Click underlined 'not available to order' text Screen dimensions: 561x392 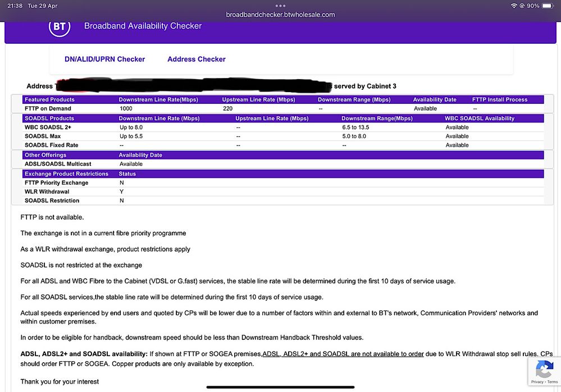pyautogui.click(x=343, y=354)
